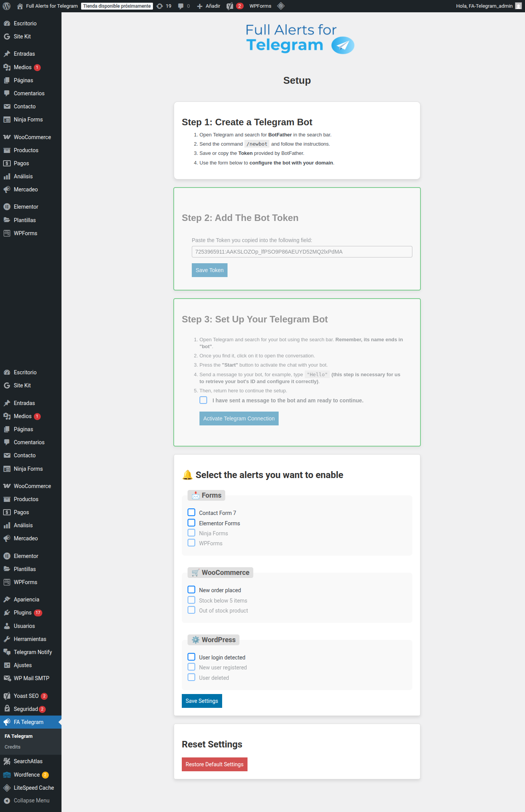This screenshot has width=525, height=812.
Task: Click the Plugins plug icon
Action: coord(7,613)
